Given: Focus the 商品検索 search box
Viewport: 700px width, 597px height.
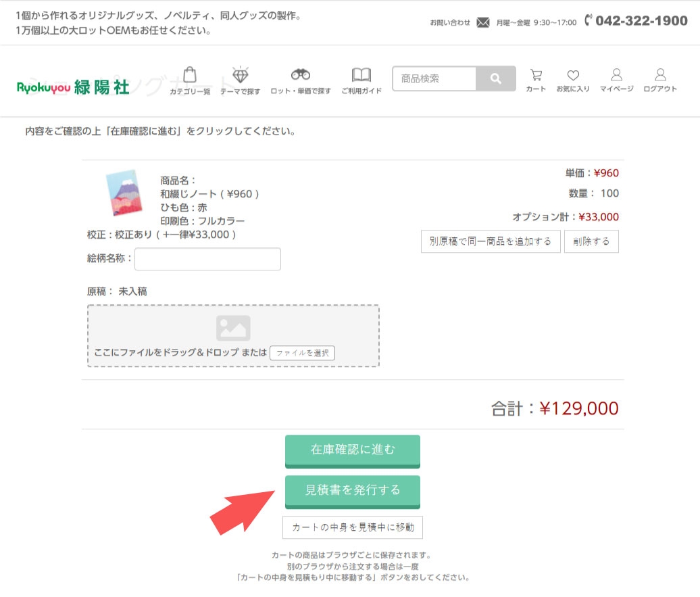Looking at the screenshot, I should [433, 78].
